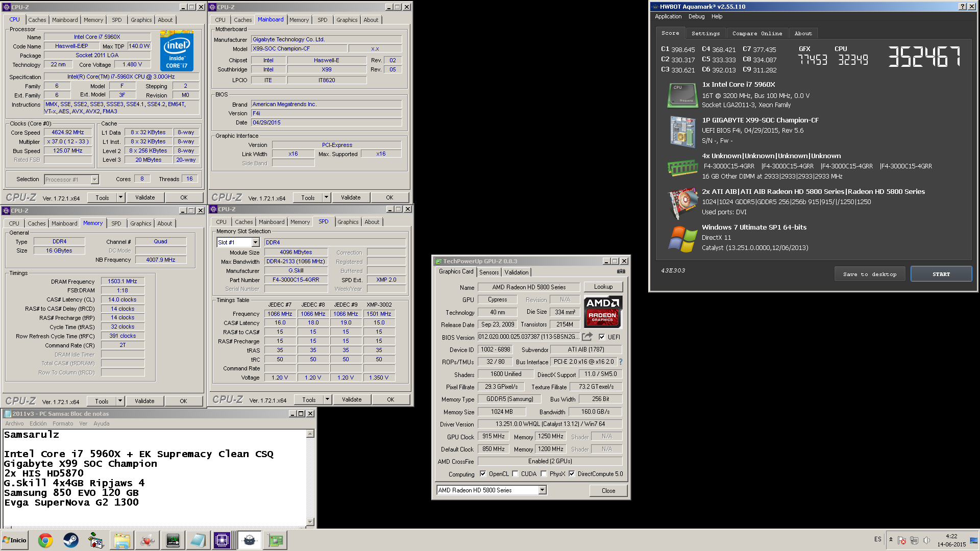Image resolution: width=980 pixels, height=551 pixels.
Task: Click the volume speaker tray icon
Action: click(x=926, y=540)
